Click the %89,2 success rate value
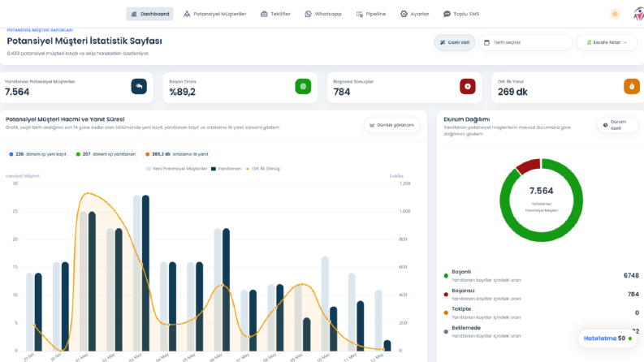 pos(183,92)
